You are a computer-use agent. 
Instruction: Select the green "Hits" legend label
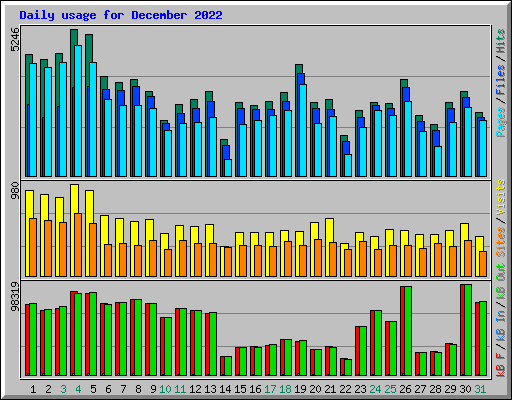[x=501, y=41]
